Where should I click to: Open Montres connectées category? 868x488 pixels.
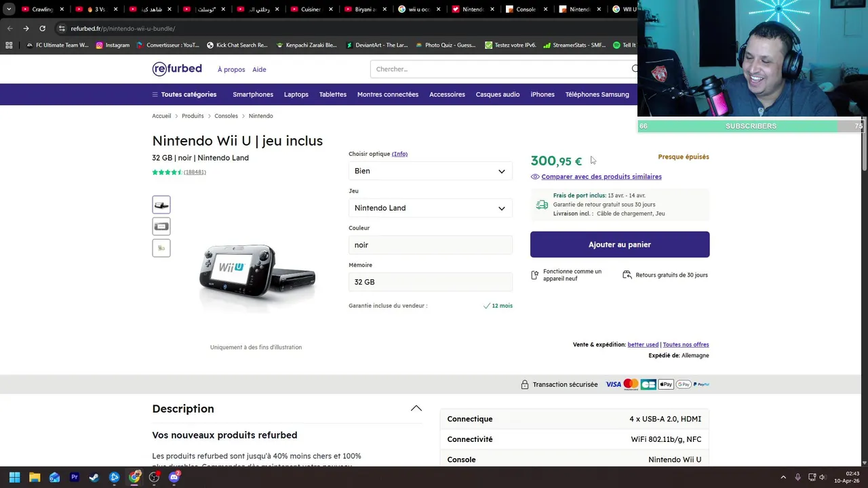pos(388,94)
